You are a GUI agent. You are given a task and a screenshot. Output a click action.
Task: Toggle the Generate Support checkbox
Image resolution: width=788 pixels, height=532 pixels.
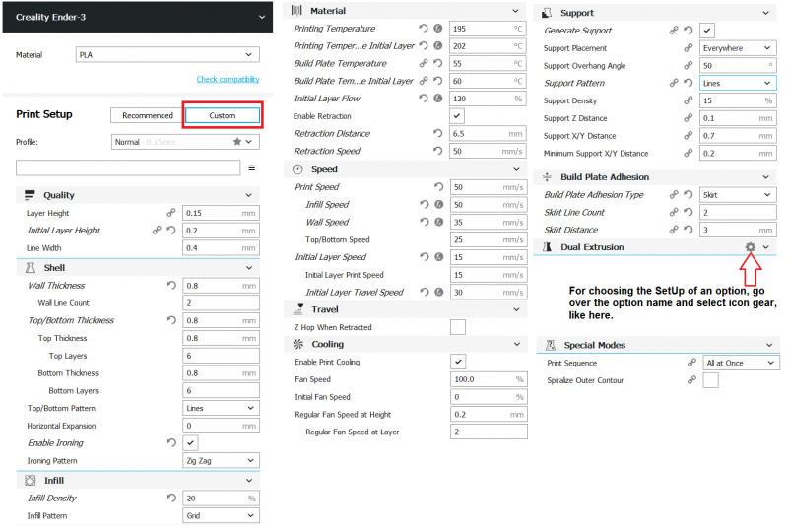click(707, 31)
